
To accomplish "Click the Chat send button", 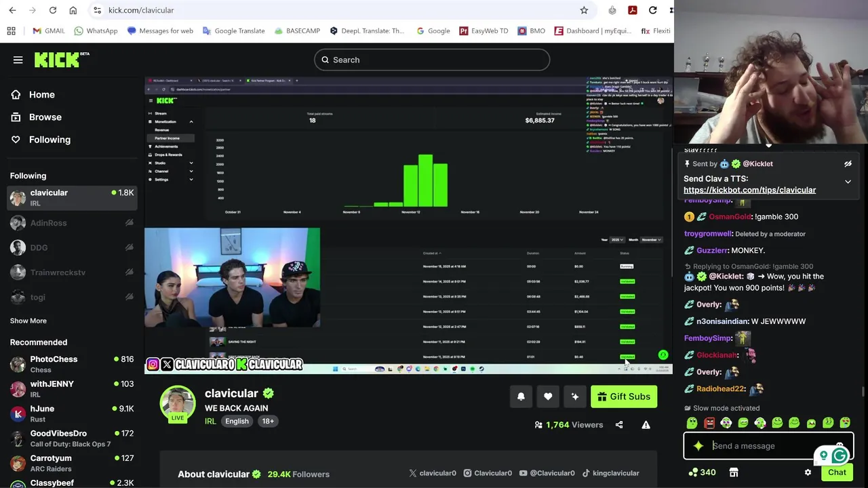I will click(x=837, y=472).
